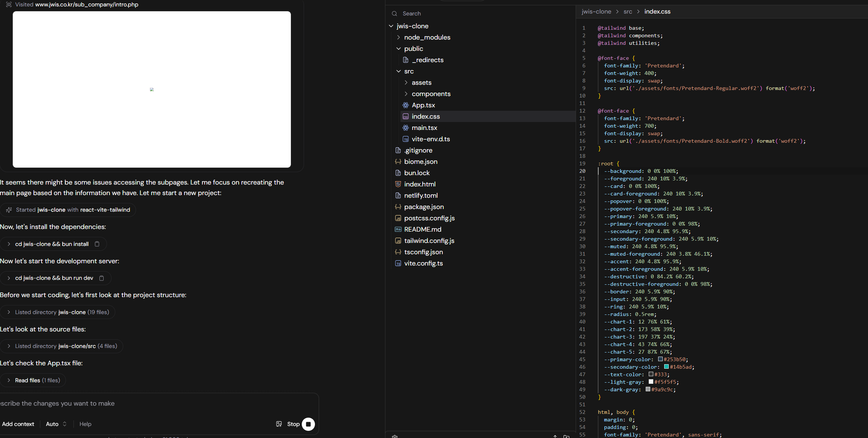Click the Stop generation button
Screen dimensions: 868x438
click(308, 424)
